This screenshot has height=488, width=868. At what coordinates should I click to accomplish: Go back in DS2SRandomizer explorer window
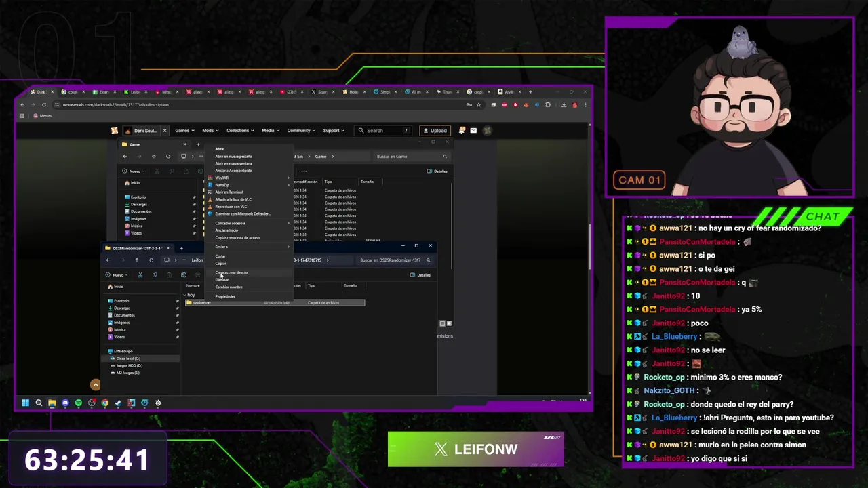click(x=108, y=260)
